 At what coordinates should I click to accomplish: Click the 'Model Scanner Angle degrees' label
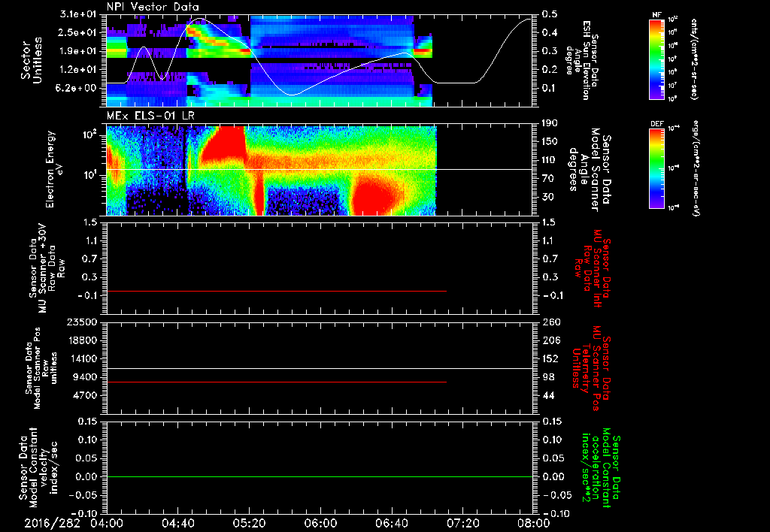[x=590, y=170]
